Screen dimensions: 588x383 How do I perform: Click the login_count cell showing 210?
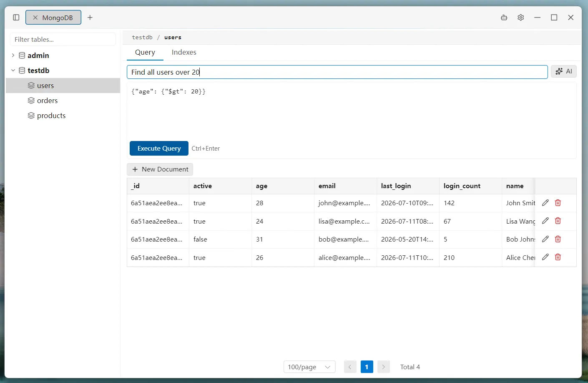tap(471, 257)
